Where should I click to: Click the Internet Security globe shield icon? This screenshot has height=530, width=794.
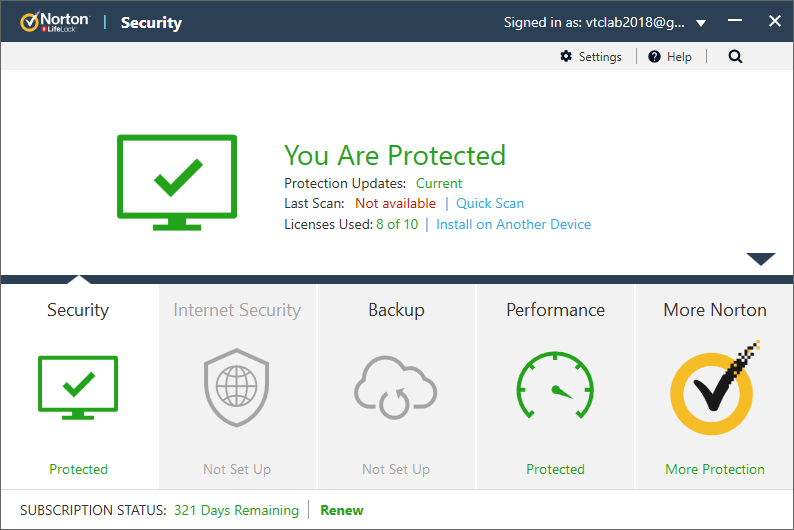coord(237,388)
